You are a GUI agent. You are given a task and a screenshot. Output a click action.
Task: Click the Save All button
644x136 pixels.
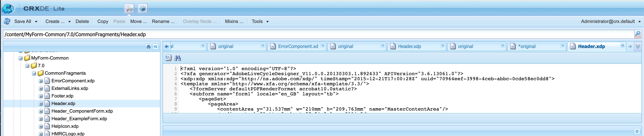[x=23, y=21]
